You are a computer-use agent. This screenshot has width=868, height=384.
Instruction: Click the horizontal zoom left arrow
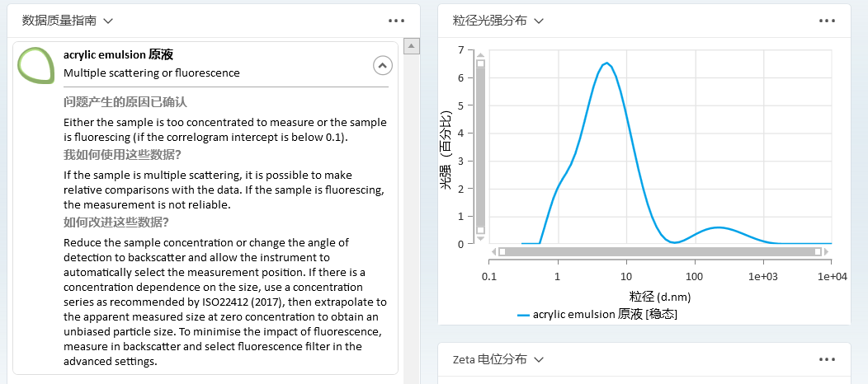click(x=492, y=251)
